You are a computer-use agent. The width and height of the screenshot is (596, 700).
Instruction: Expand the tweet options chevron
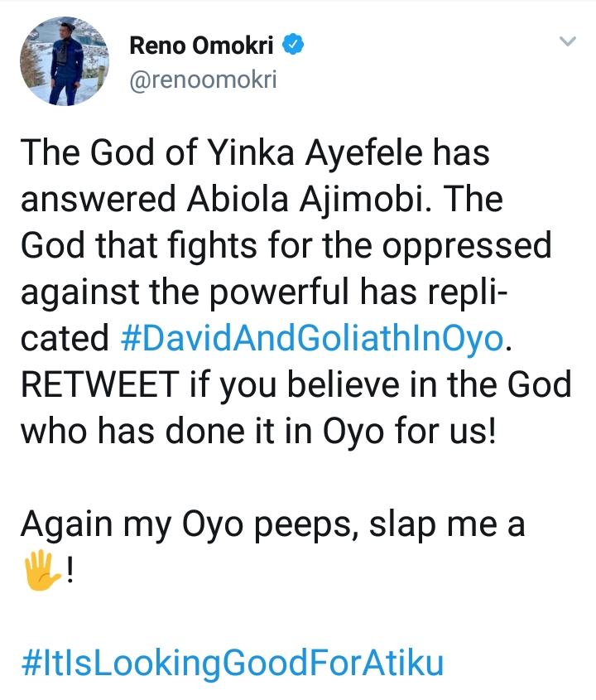click(x=567, y=41)
